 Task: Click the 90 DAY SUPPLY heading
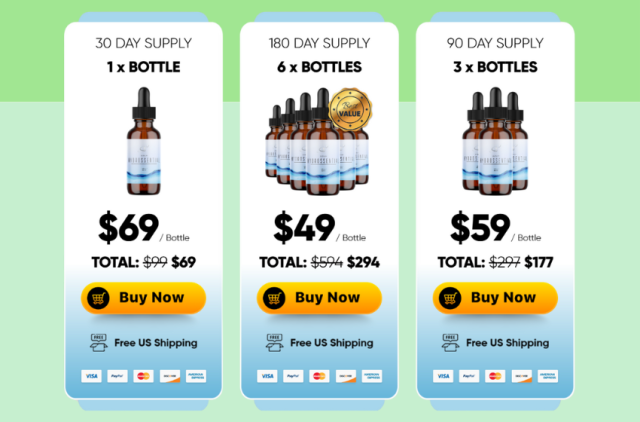(495, 43)
